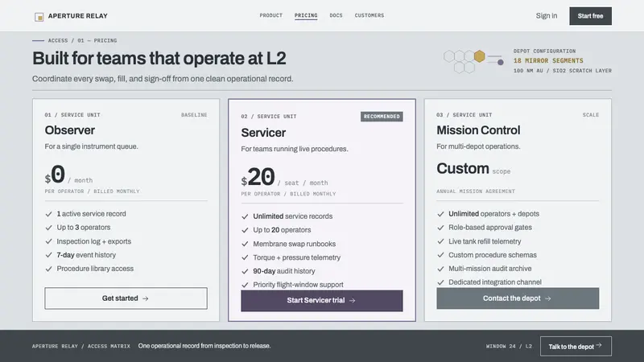Screen dimensions: 644x362
Task: Click 'APERTURE RELAY / ACCESS MATRIX' footer text
Action: pos(81,347)
